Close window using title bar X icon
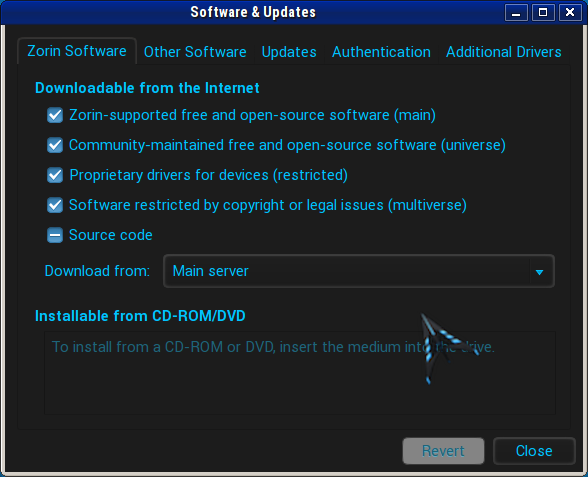Image resolution: width=588 pixels, height=477 pixels. pyautogui.click(x=570, y=13)
